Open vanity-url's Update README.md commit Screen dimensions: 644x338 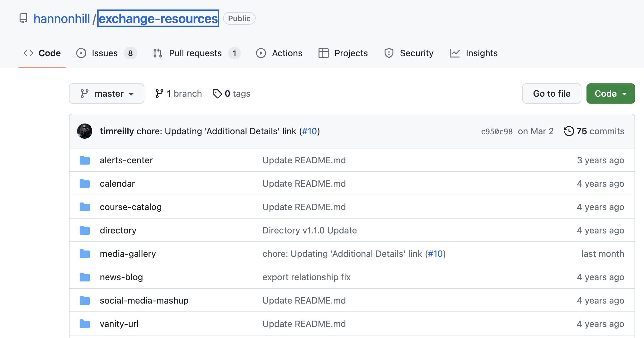click(304, 324)
